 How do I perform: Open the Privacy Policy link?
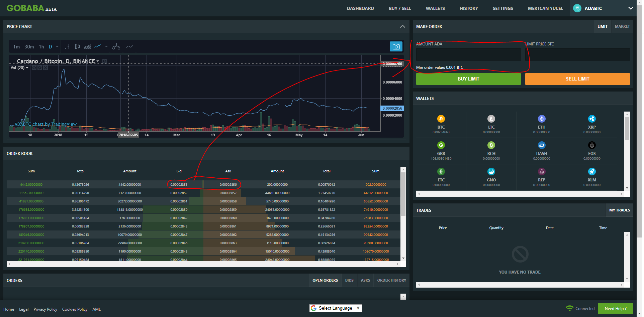(x=45, y=309)
